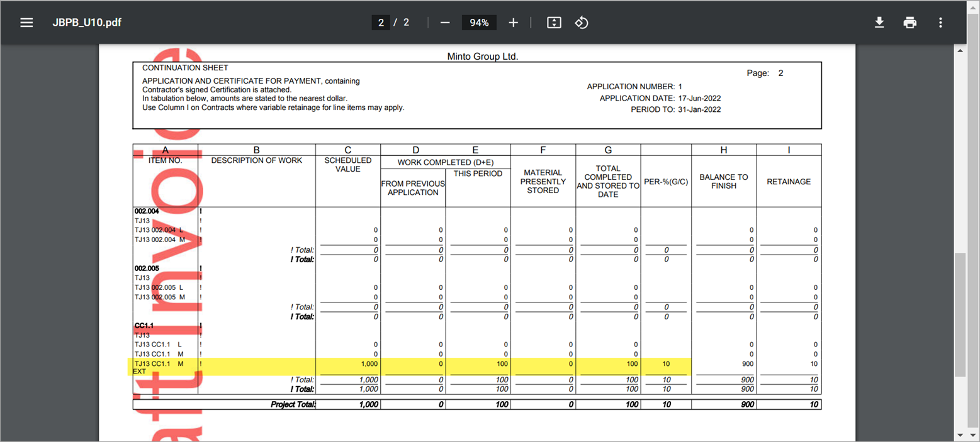This screenshot has width=980, height=442.
Task: Print the PDF document
Action: coord(910,23)
